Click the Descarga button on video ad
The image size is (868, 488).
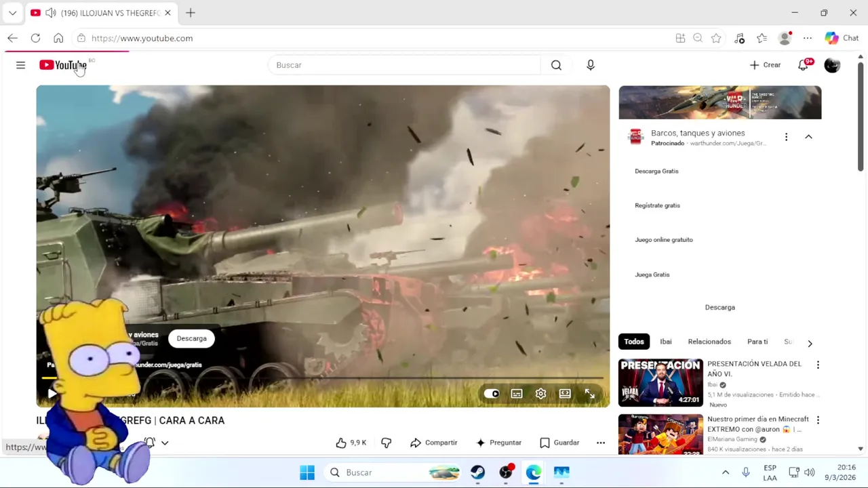click(191, 338)
